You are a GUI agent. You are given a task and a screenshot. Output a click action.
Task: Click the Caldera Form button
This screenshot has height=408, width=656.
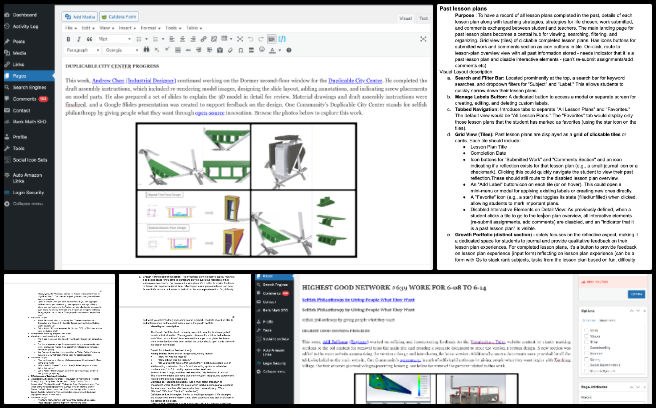(119, 17)
